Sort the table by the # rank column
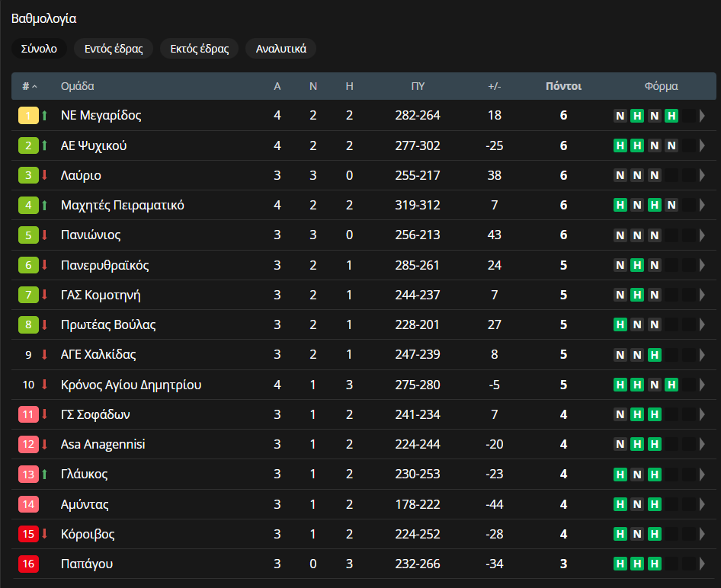 (30, 86)
